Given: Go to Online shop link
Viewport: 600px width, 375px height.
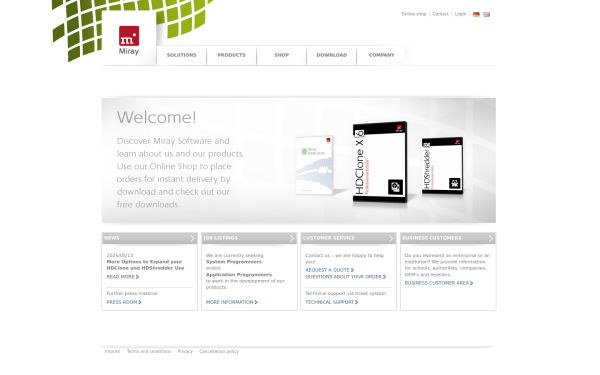Looking at the screenshot, I should coord(414,14).
